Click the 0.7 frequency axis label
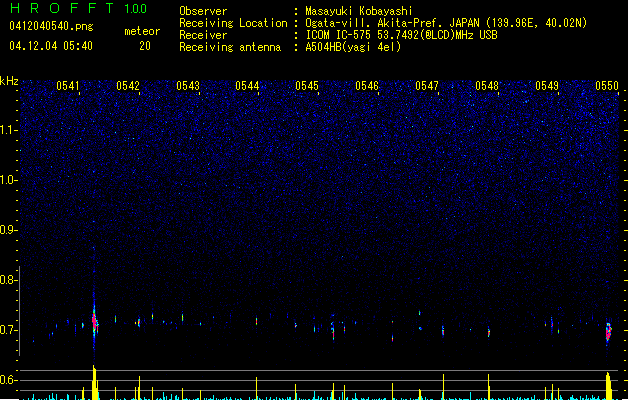The width and height of the screenshot is (629, 400). click(8, 330)
